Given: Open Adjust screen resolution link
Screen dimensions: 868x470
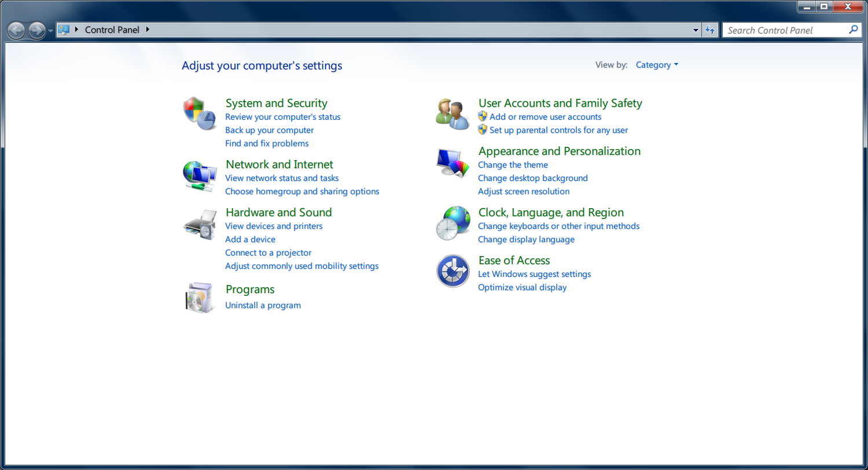Looking at the screenshot, I should click(x=524, y=191).
